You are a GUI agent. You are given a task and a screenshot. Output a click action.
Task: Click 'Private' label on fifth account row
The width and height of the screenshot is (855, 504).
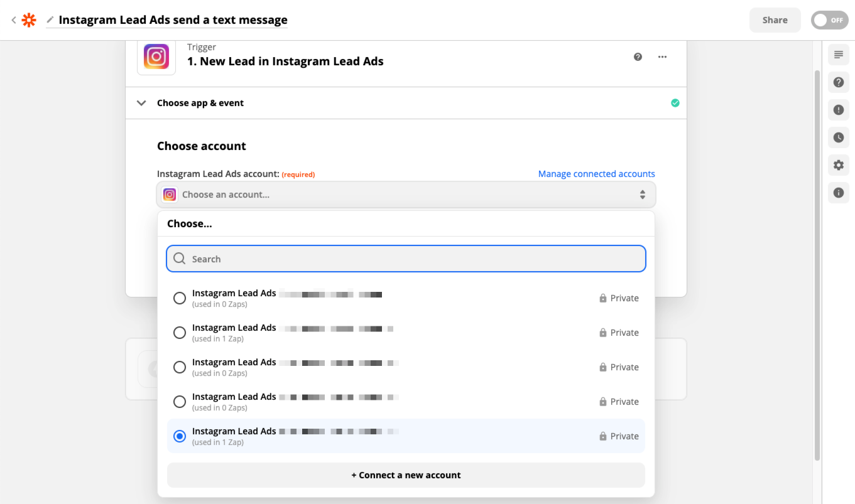click(x=624, y=436)
